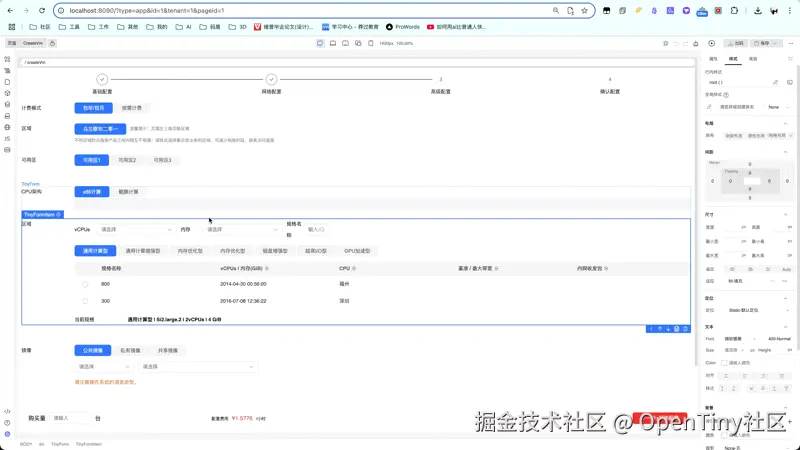
Task: Collapse the 间距 section chevron
Action: pos(786,152)
